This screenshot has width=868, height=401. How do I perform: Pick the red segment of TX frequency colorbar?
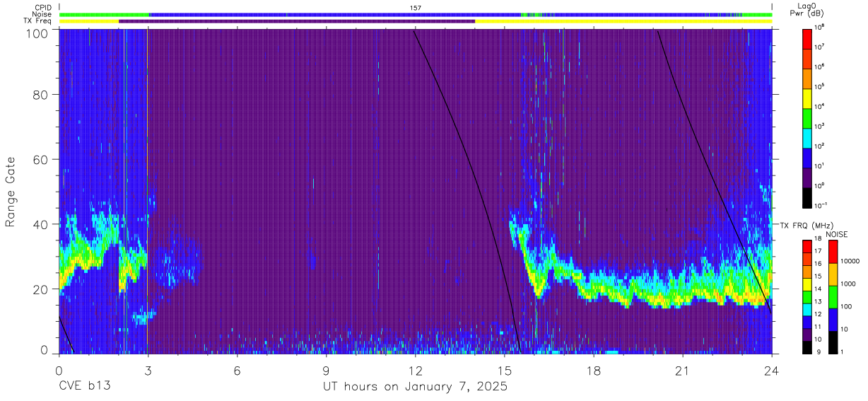[807, 247]
